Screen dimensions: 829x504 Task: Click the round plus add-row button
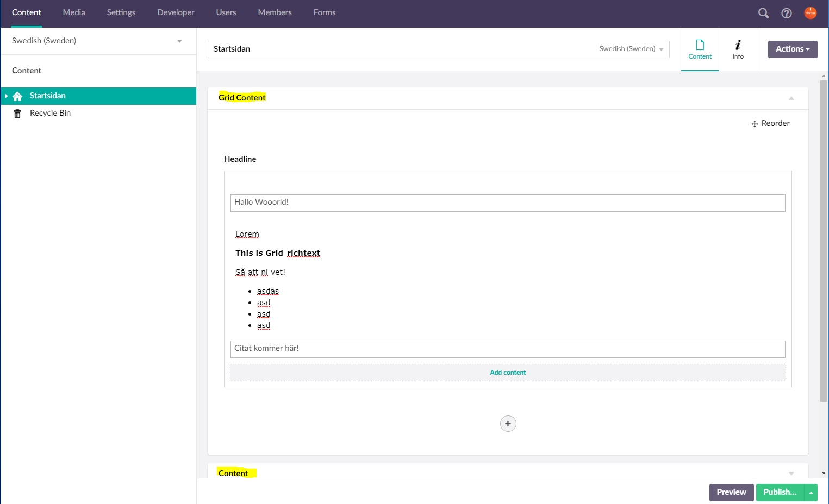pos(508,424)
